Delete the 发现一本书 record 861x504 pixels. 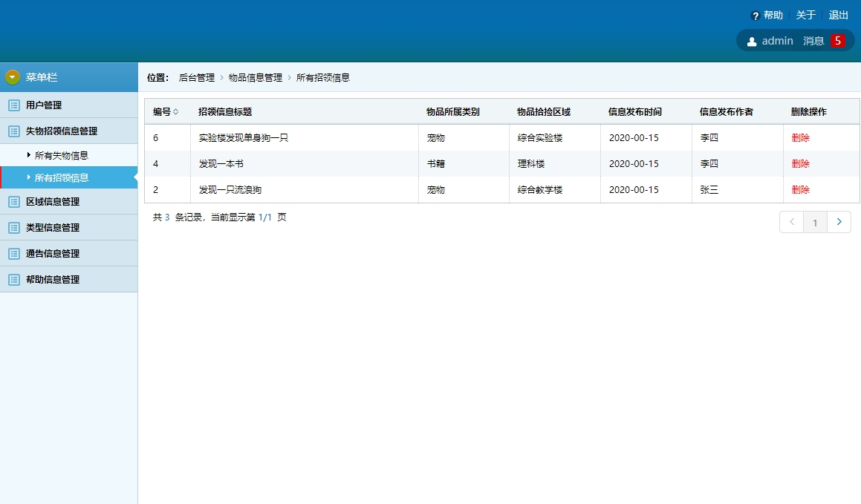click(x=800, y=163)
